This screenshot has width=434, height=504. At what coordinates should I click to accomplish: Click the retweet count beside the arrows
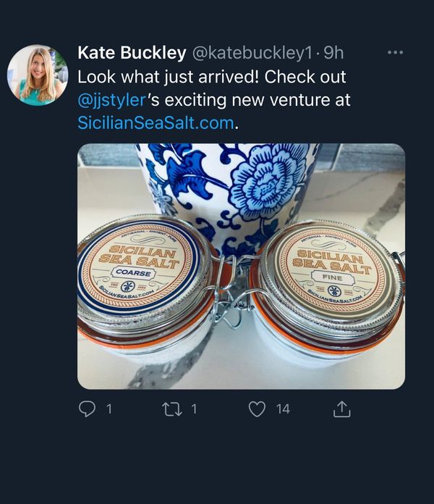point(194,409)
